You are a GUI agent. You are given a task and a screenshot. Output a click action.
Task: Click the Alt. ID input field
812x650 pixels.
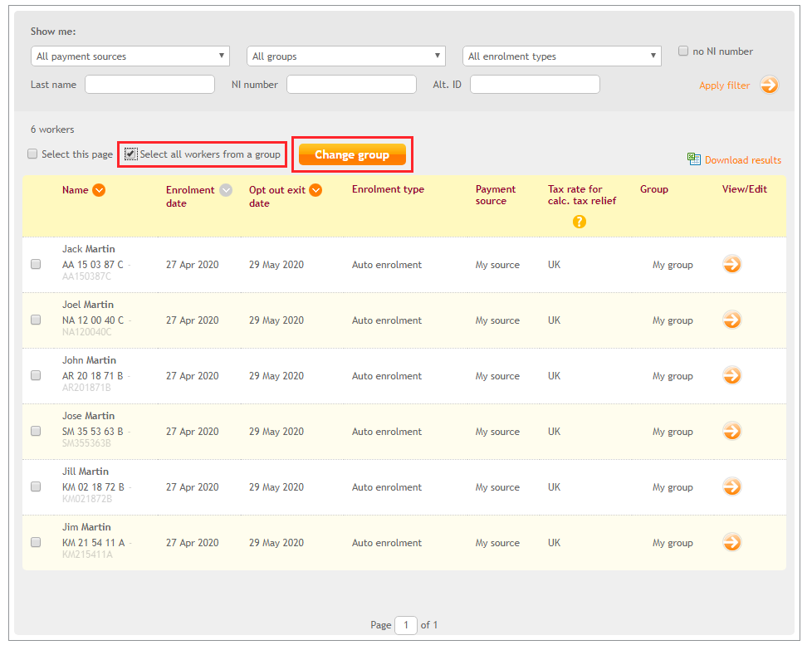535,85
